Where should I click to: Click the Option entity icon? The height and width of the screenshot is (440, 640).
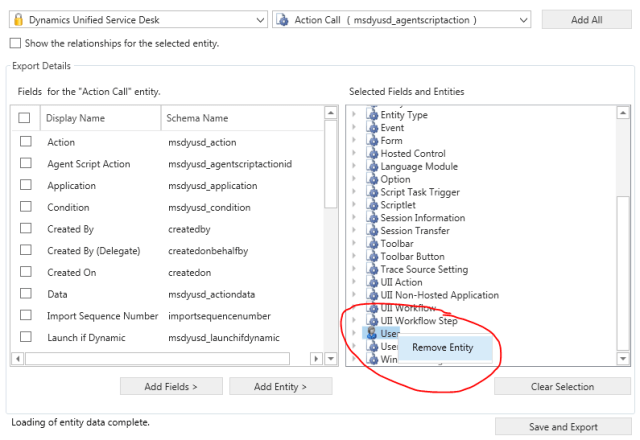click(x=372, y=179)
